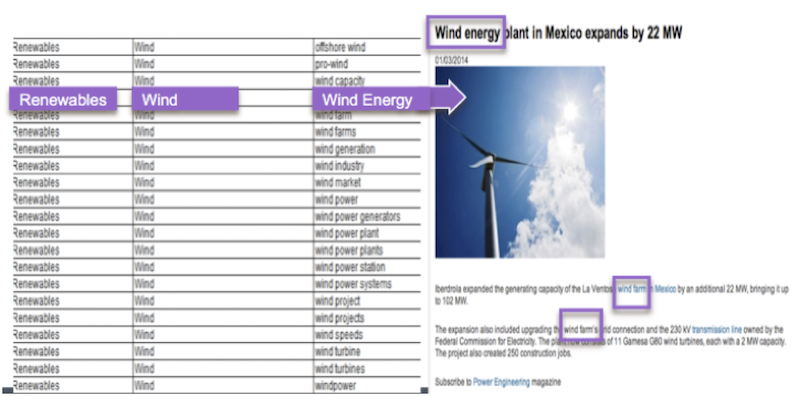Screen dimensions: 800x396
Task: Select the 'wind turbines' table cell
Action: tap(367, 368)
